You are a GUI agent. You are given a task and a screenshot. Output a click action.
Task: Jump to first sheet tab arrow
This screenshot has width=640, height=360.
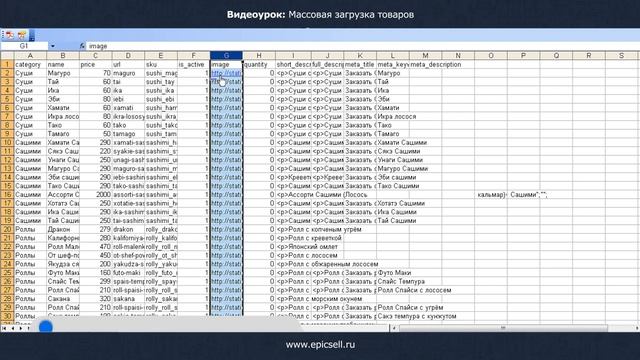point(4,328)
